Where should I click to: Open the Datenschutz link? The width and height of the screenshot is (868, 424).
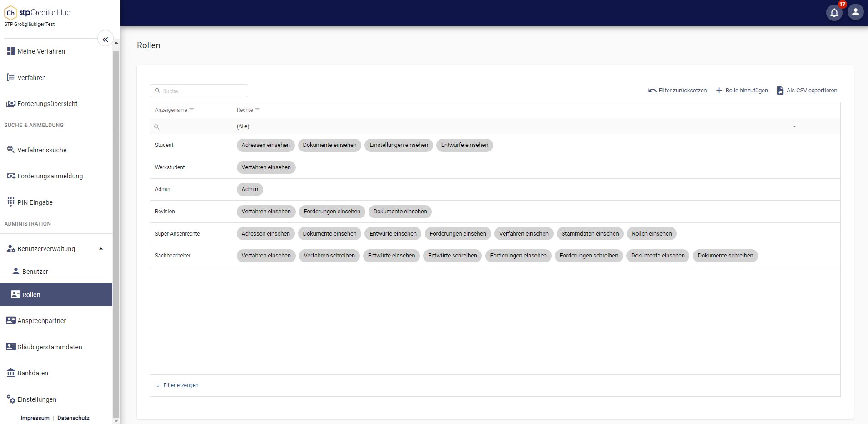73,418
